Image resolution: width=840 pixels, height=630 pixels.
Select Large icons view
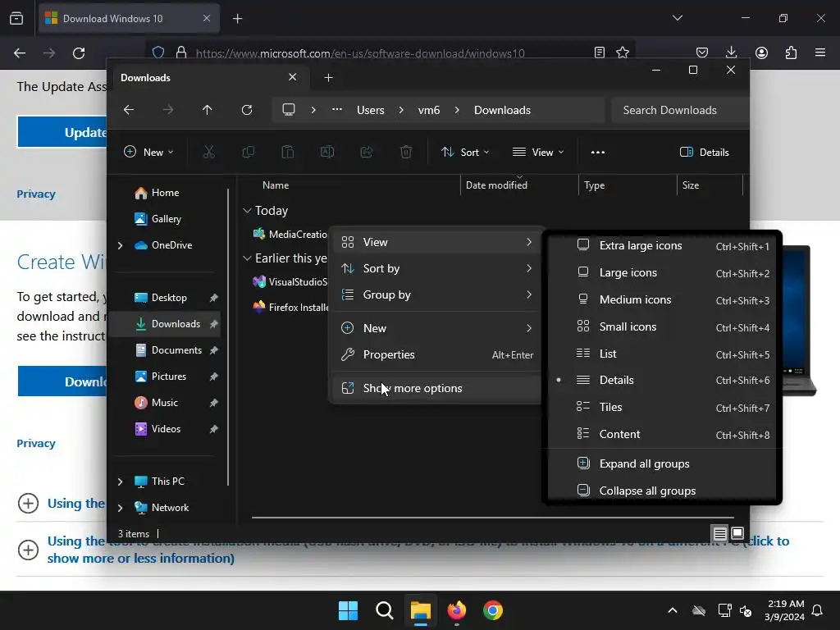tap(662, 272)
